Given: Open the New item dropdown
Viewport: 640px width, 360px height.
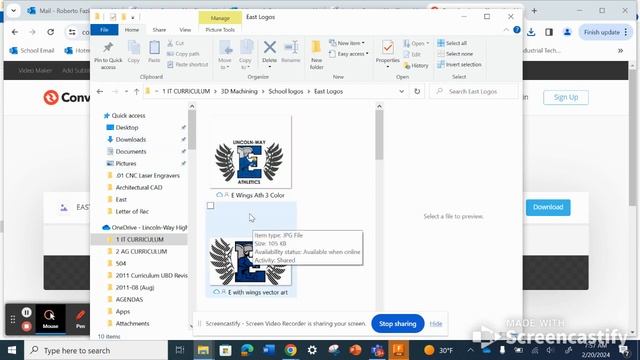Looking at the screenshot, I should pos(347,43).
